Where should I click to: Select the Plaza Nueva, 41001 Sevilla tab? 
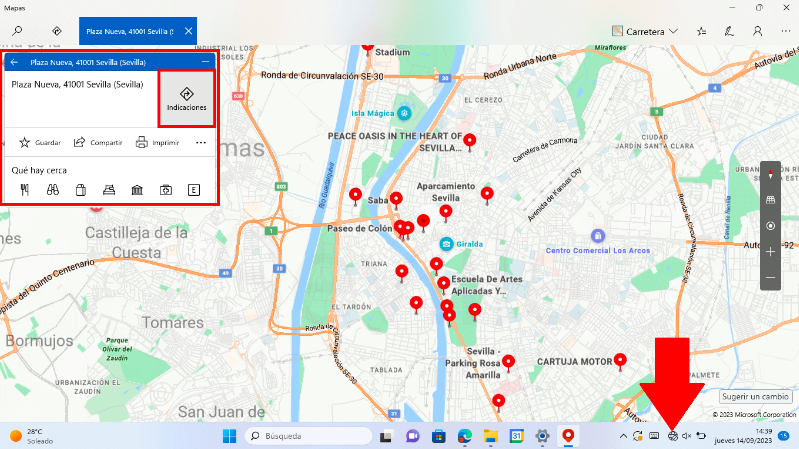(x=129, y=31)
